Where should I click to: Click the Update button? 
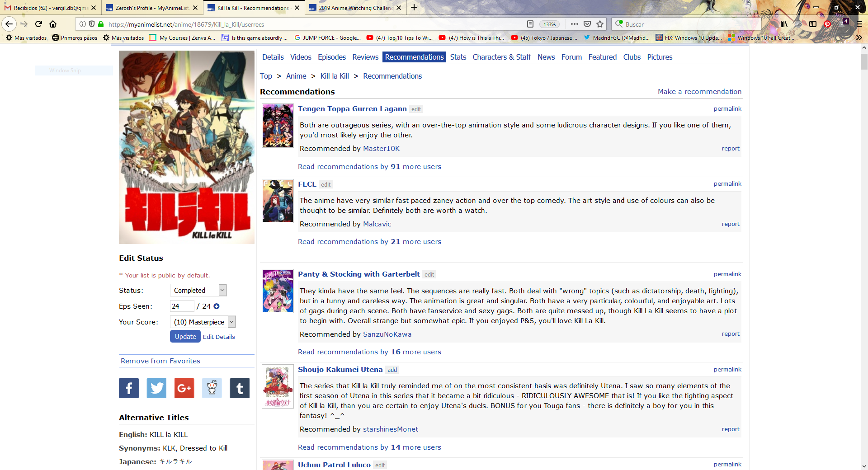tap(185, 337)
